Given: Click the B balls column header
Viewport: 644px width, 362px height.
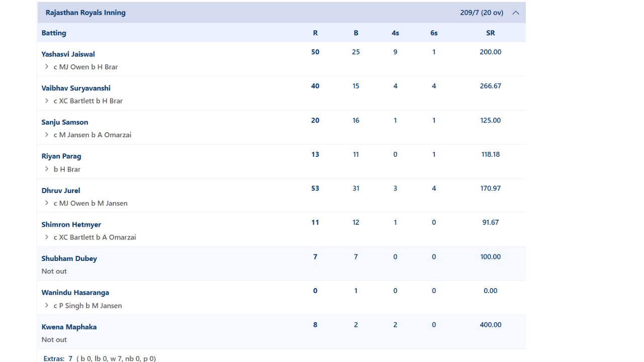Looking at the screenshot, I should [x=356, y=33].
